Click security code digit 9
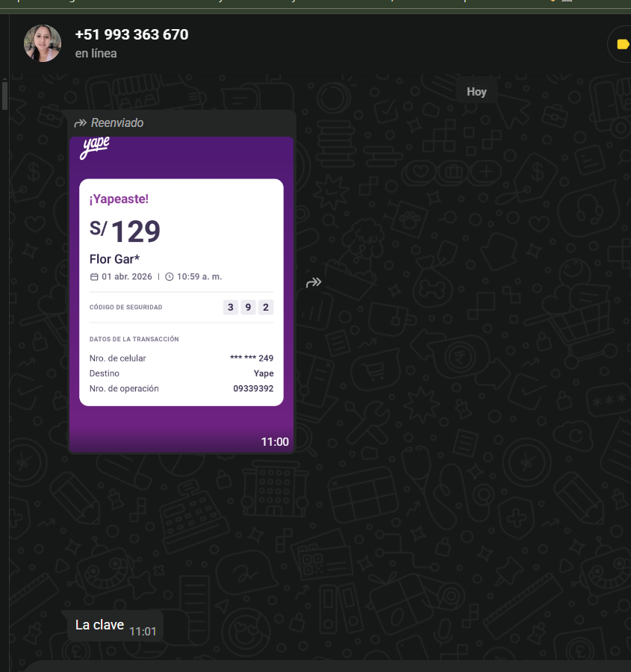This screenshot has height=672, width=631. point(248,308)
